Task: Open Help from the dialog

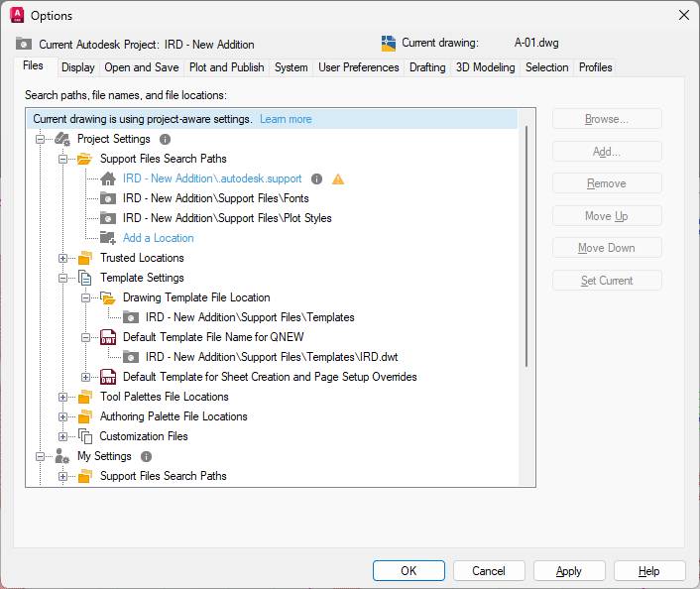Action: [x=649, y=571]
